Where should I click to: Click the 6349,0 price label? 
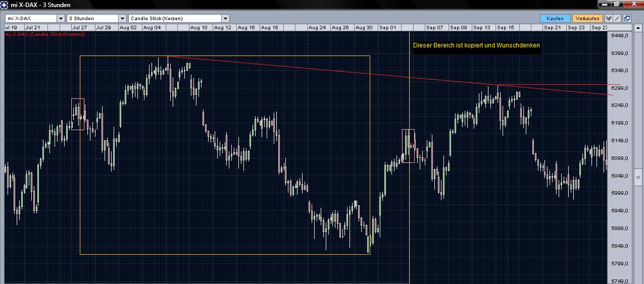coord(619,71)
